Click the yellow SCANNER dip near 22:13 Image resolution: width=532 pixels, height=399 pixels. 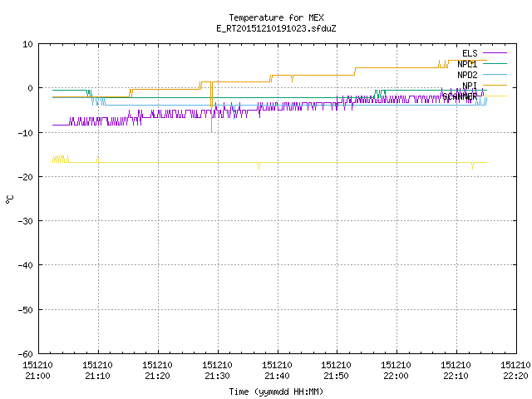point(472,166)
